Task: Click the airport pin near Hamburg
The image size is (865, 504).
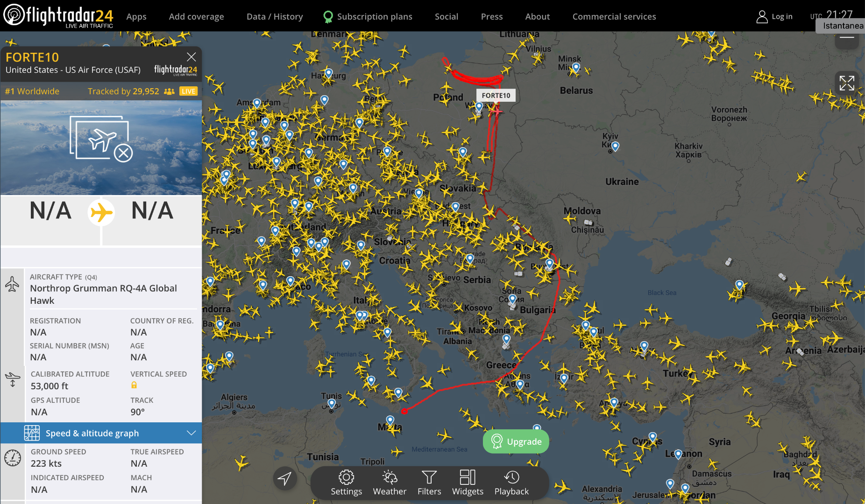Action: [329, 73]
